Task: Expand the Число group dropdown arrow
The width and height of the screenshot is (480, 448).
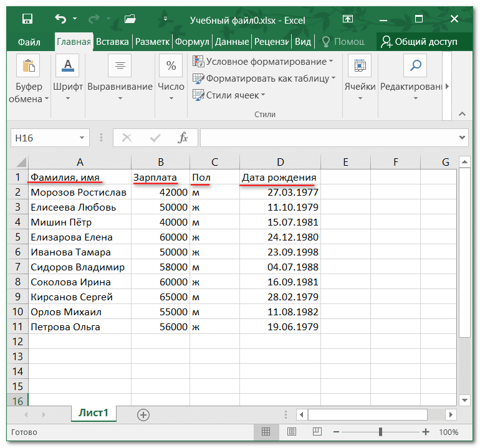Action: pos(171,98)
